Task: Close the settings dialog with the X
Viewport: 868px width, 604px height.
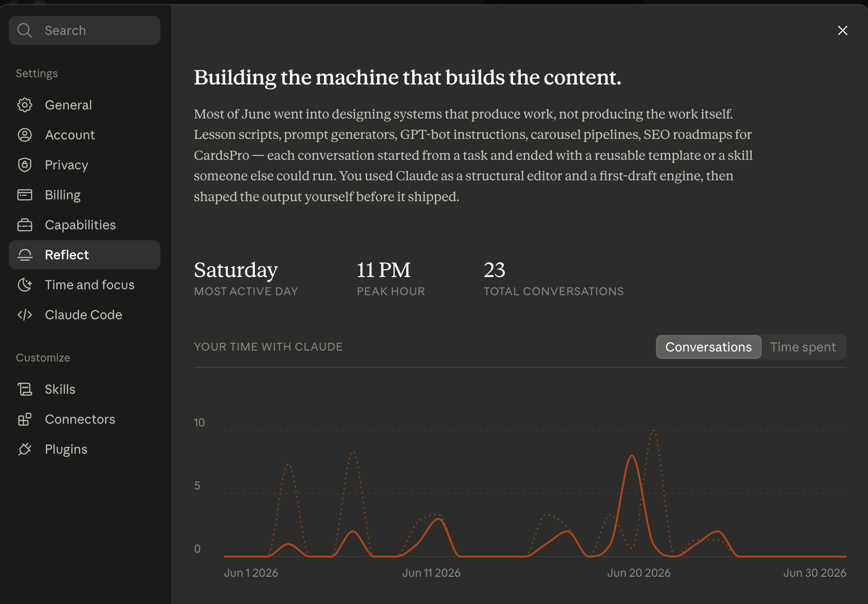Action: coord(843,30)
